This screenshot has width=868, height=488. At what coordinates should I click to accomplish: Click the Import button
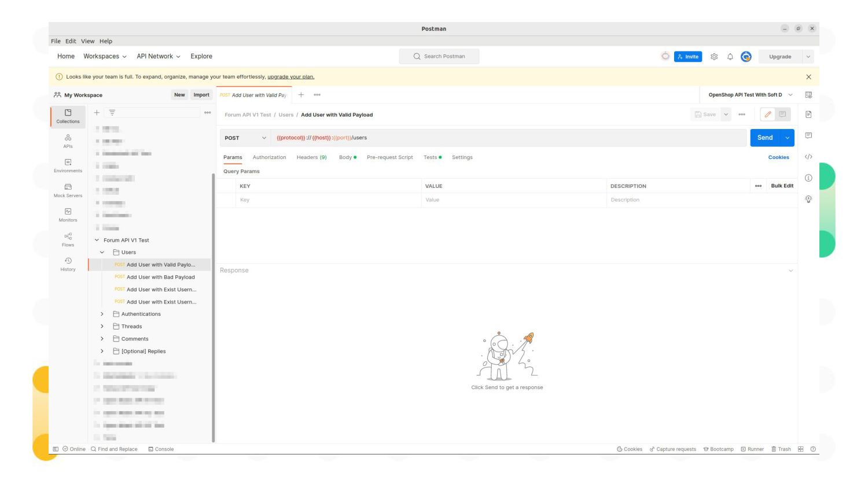[x=201, y=95]
